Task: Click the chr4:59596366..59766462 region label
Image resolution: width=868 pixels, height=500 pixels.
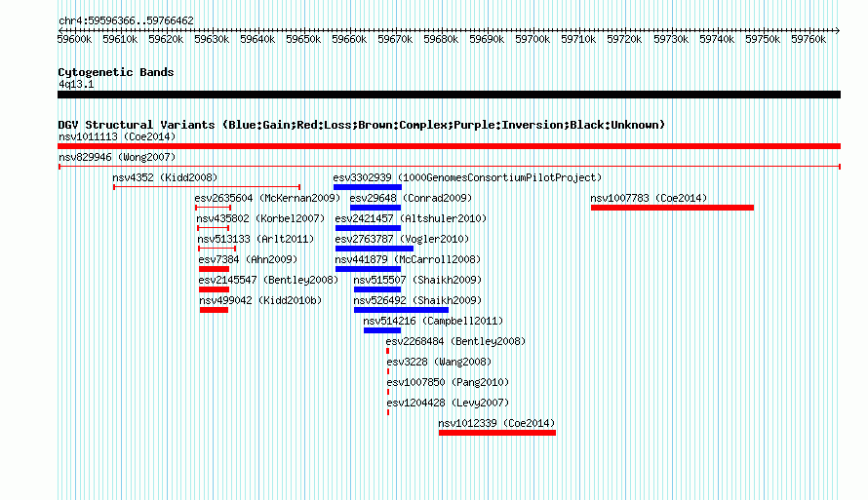Action: (126, 20)
